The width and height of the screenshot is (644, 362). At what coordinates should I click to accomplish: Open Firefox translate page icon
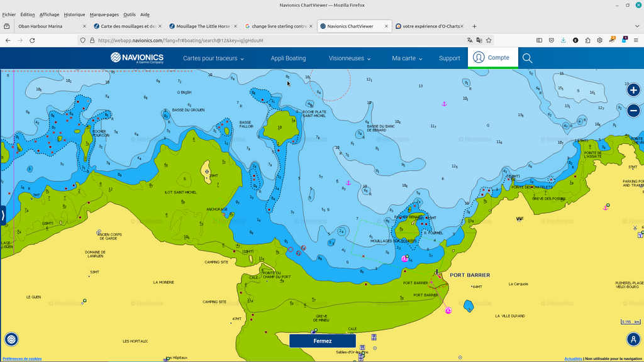pos(469,40)
